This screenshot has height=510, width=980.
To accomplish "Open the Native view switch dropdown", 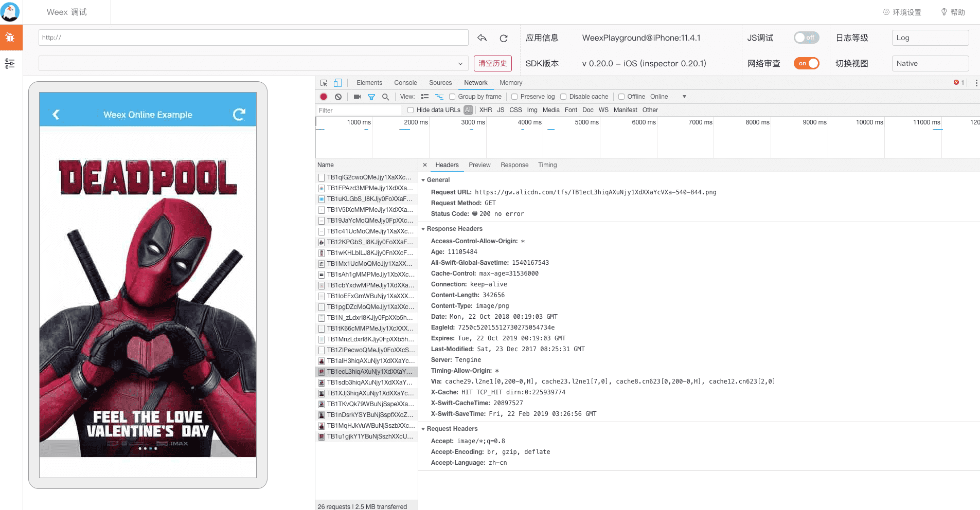I will tap(930, 63).
